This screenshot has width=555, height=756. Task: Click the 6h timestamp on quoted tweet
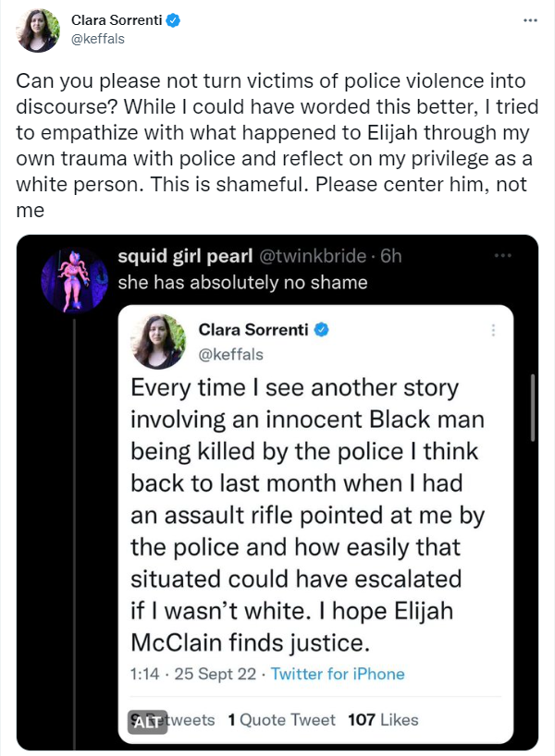tap(391, 257)
